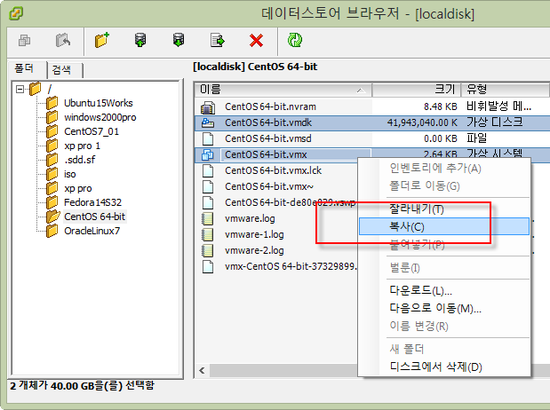
Task: Click the [localdisk] CentOS 64-bit path label
Action: [x=255, y=67]
